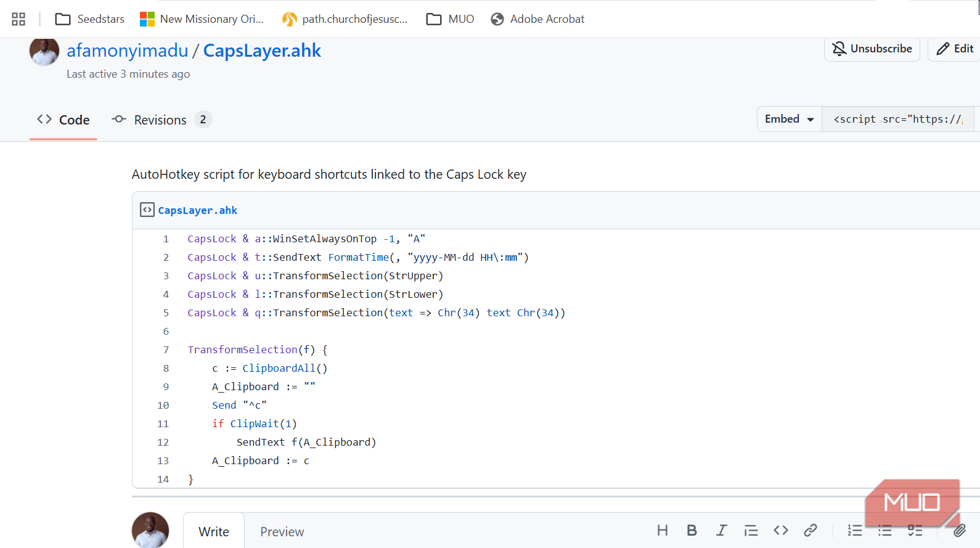The height and width of the screenshot is (548, 980).
Task: Click line number 7 in the code
Action: coord(166,350)
